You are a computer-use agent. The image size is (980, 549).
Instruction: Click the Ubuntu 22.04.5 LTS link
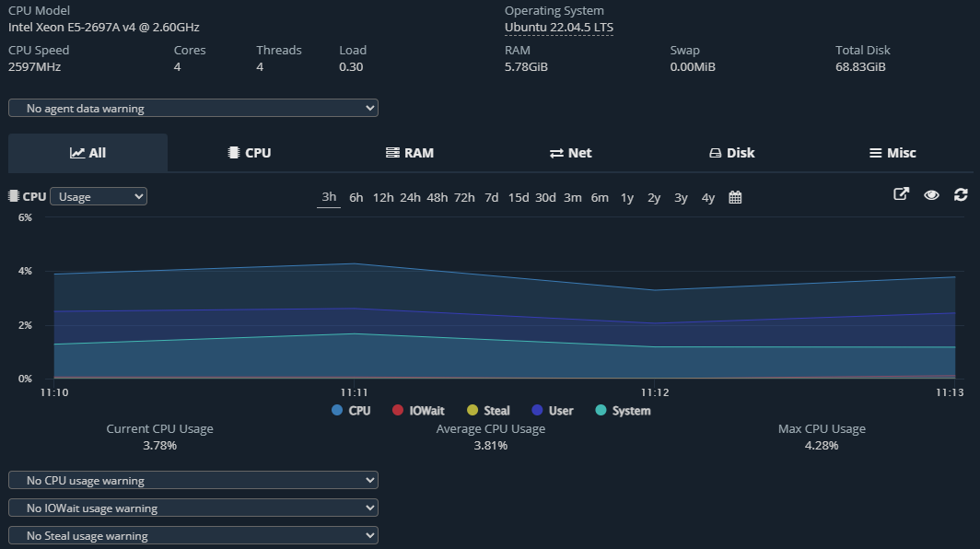(558, 28)
